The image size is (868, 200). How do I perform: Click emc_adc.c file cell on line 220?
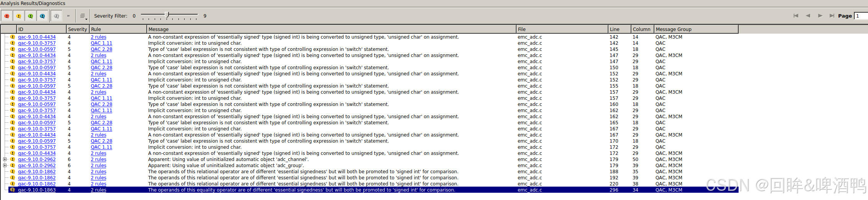pos(530,184)
